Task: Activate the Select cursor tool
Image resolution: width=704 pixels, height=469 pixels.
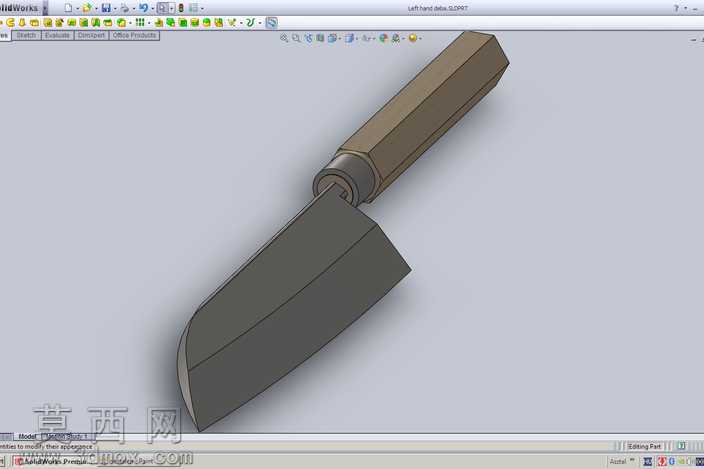Action: point(163,8)
